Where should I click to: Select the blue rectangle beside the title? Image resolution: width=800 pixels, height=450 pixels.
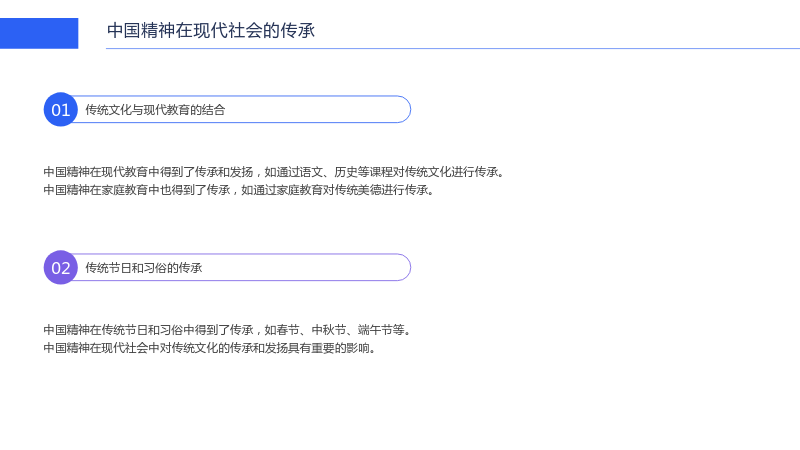pos(39,33)
